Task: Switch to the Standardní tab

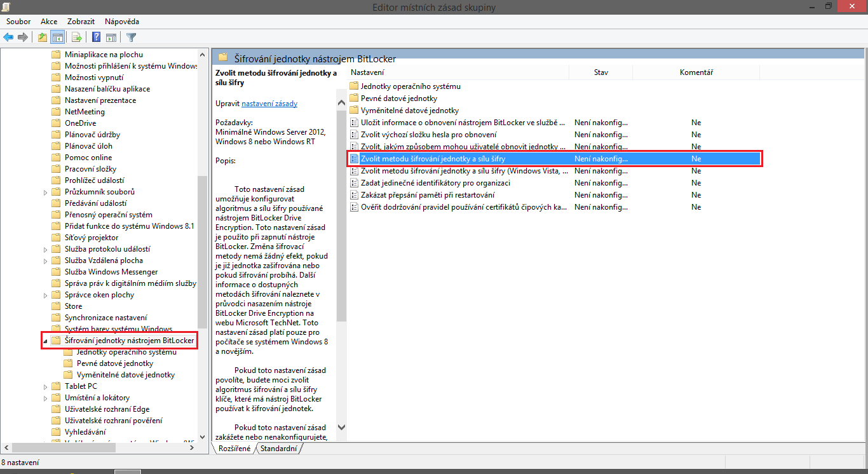Action: (x=278, y=448)
